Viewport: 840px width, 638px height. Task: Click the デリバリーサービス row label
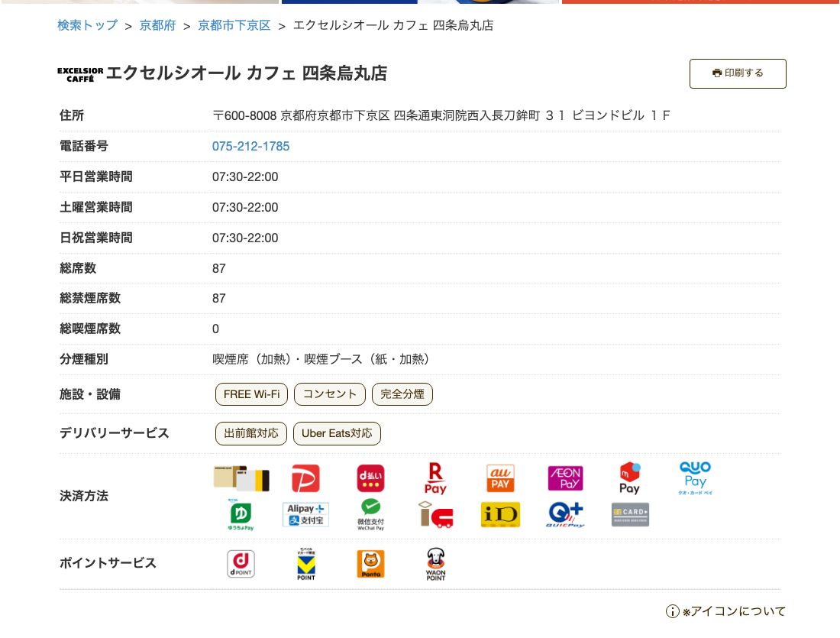114,433
